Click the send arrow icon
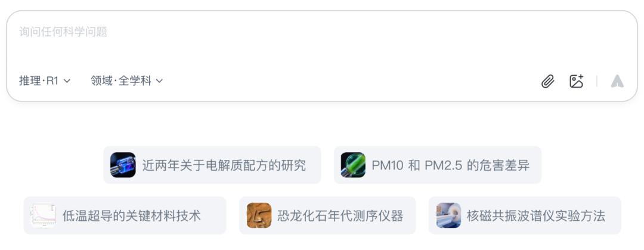 617,81
